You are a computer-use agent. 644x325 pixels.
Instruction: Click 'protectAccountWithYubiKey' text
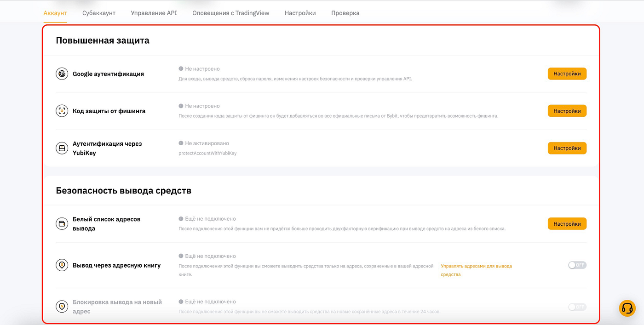[207, 153]
